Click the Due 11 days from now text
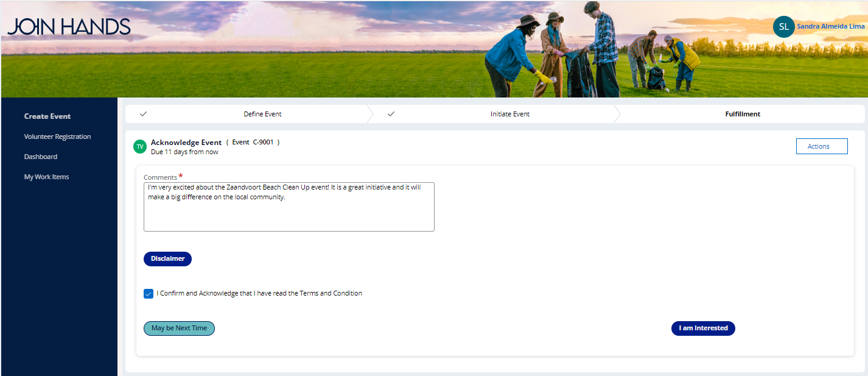The height and width of the screenshot is (376, 868). pos(184,152)
